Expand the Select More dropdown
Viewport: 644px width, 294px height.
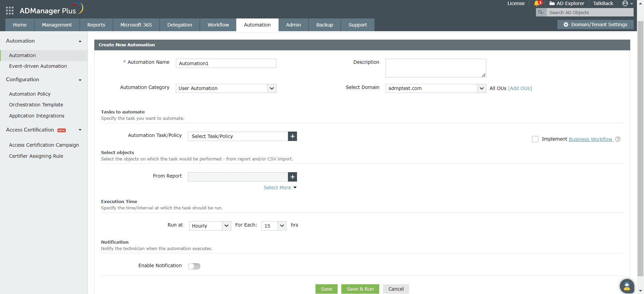click(x=280, y=188)
